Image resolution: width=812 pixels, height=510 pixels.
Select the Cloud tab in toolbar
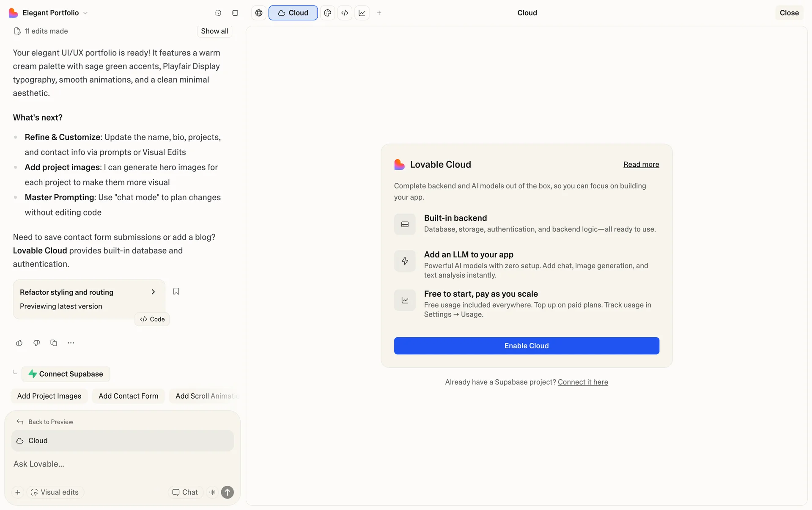click(x=293, y=13)
